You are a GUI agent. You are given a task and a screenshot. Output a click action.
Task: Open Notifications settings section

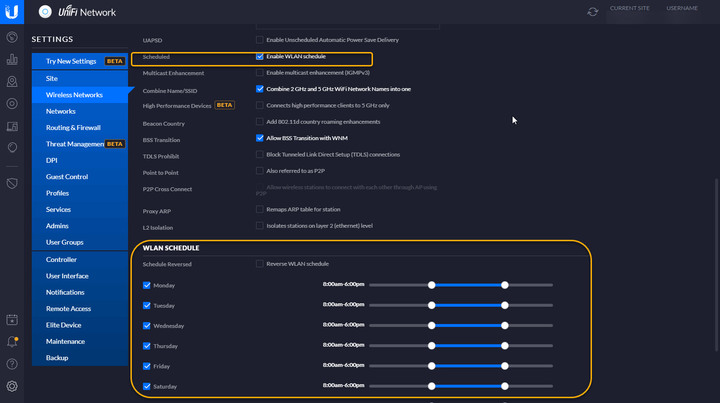(80, 292)
